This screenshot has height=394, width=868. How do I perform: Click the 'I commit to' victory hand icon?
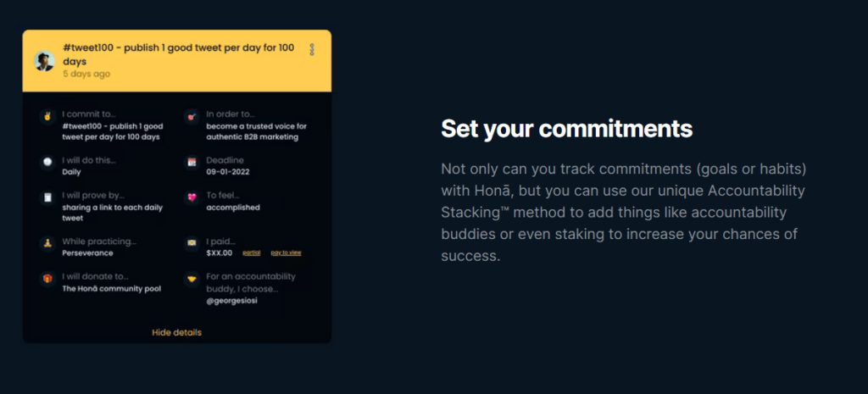[47, 114]
